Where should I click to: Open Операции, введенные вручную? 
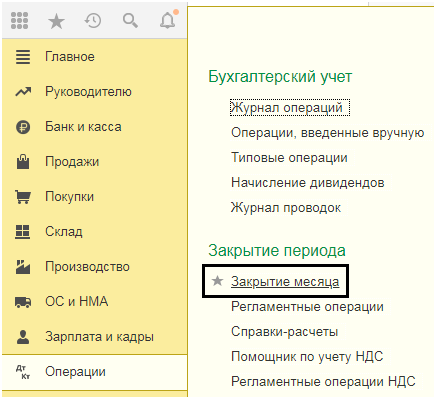[327, 133]
